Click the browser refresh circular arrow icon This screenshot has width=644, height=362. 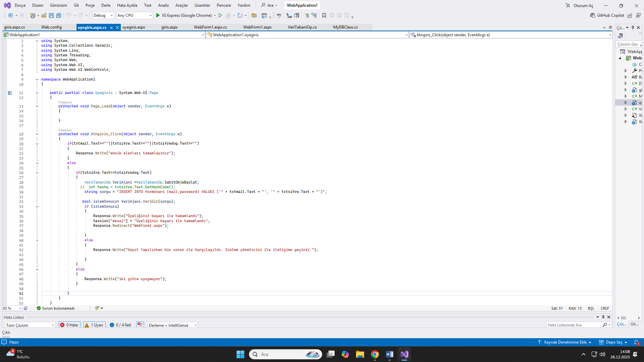(x=240, y=15)
